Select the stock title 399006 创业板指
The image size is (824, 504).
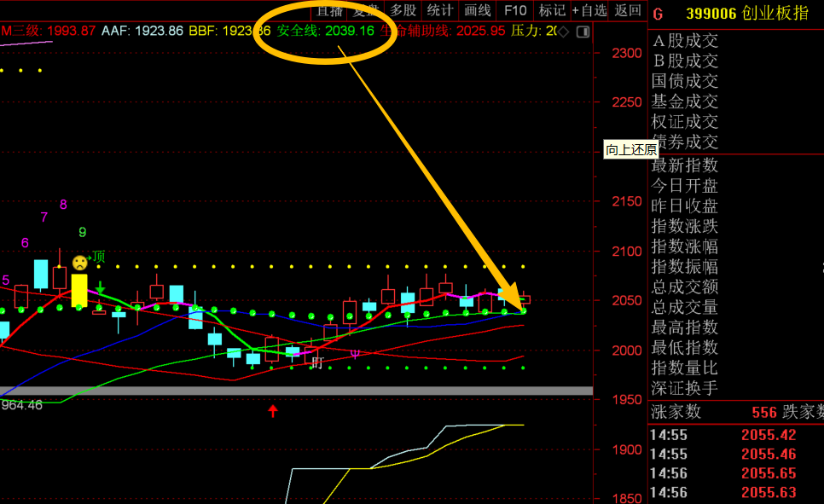[746, 14]
